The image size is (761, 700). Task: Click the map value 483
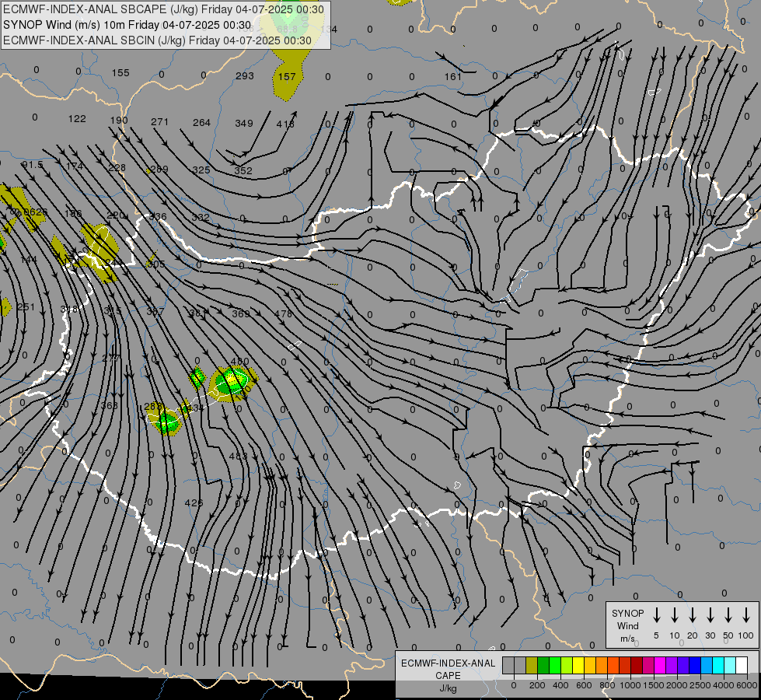coord(239,456)
